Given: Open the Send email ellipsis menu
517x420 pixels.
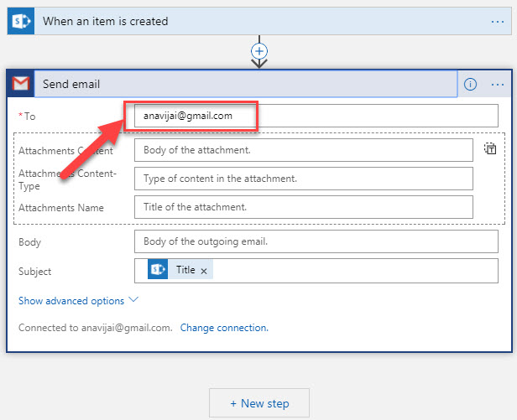Looking at the screenshot, I should pyautogui.click(x=498, y=85).
